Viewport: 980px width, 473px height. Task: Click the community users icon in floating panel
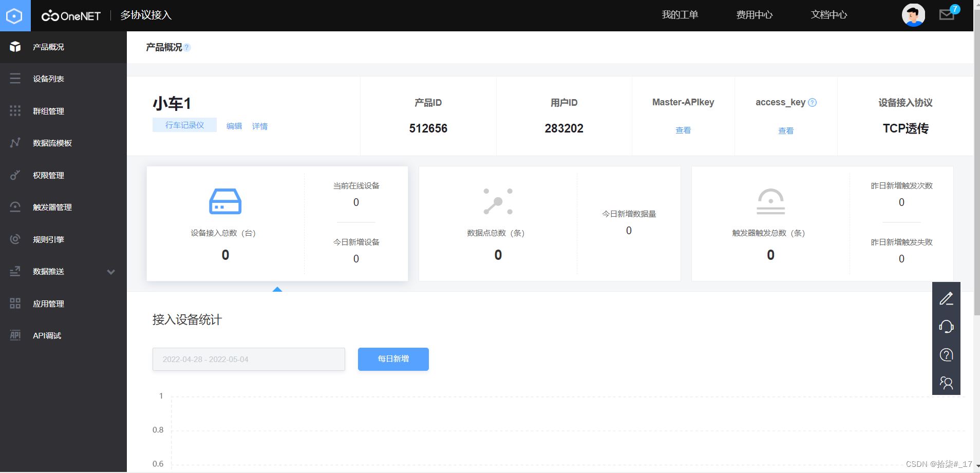946,383
